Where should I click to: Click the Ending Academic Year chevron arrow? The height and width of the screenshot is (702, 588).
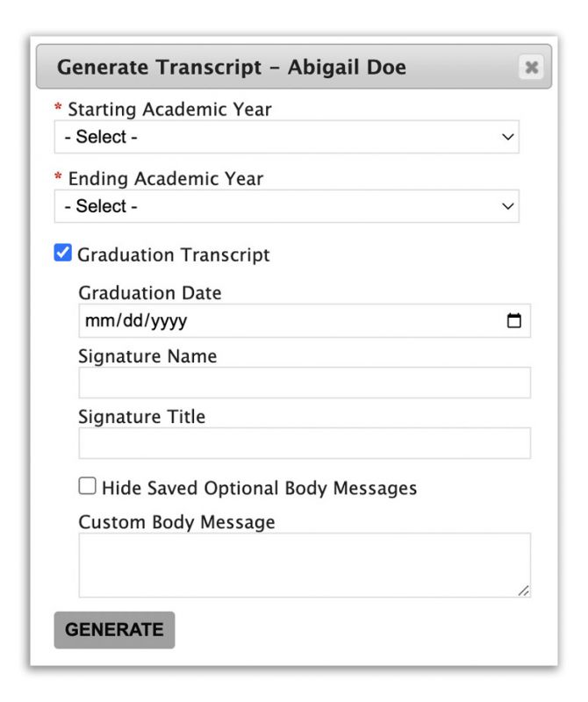coord(507,206)
